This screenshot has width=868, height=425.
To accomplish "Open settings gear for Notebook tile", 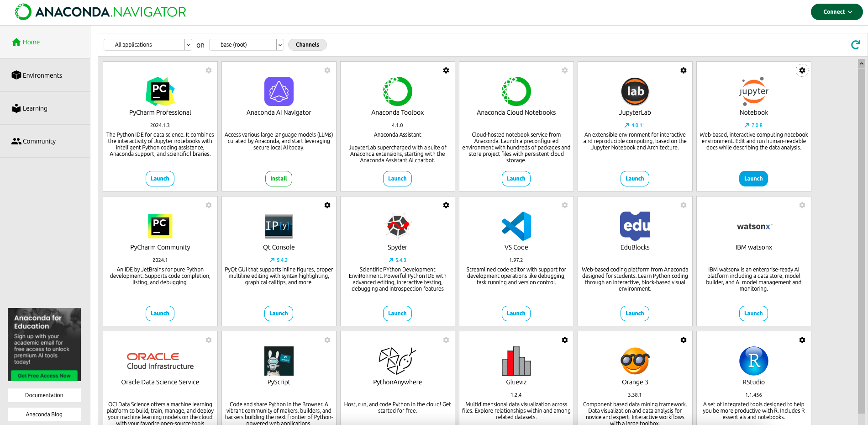I will (802, 70).
